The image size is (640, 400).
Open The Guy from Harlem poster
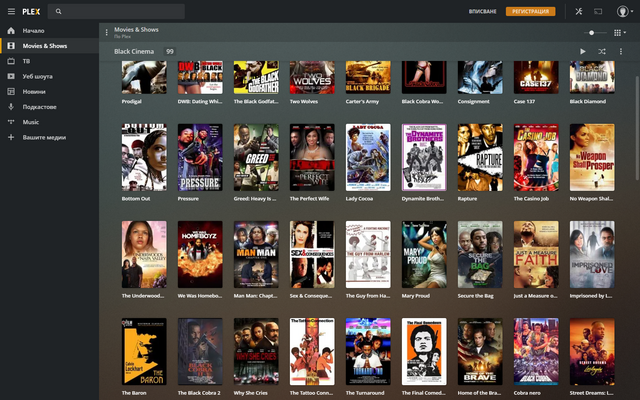(368, 254)
